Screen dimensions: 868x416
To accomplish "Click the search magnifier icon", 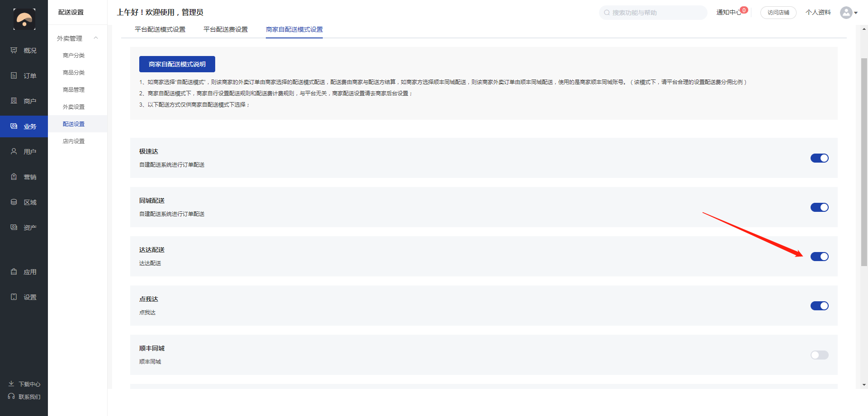I will [607, 13].
